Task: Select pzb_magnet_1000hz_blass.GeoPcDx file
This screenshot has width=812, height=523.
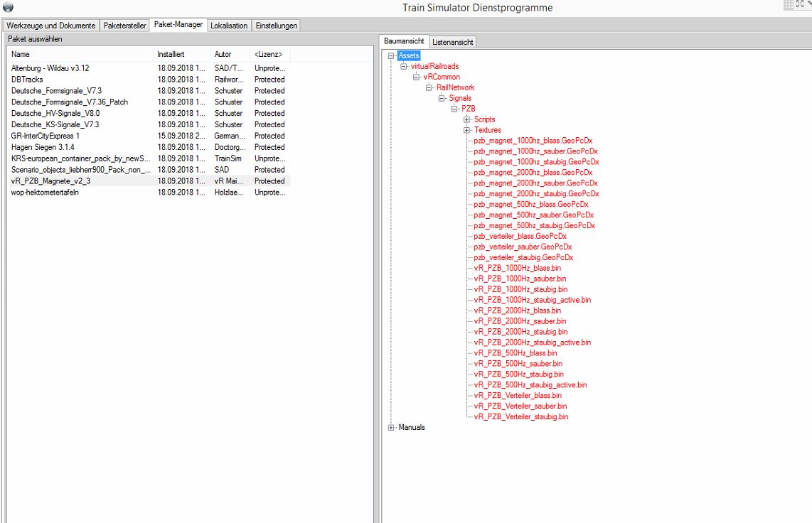Action: [x=533, y=141]
